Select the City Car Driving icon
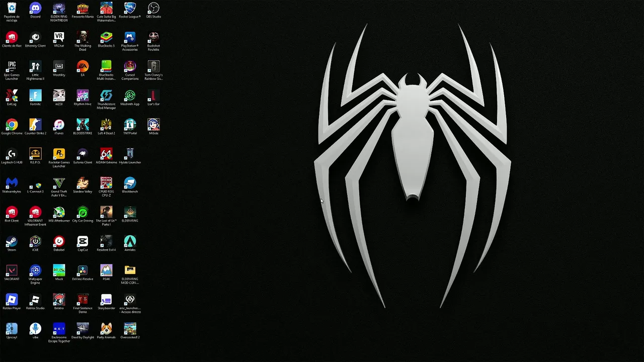This screenshot has height=362, width=644. (x=83, y=213)
